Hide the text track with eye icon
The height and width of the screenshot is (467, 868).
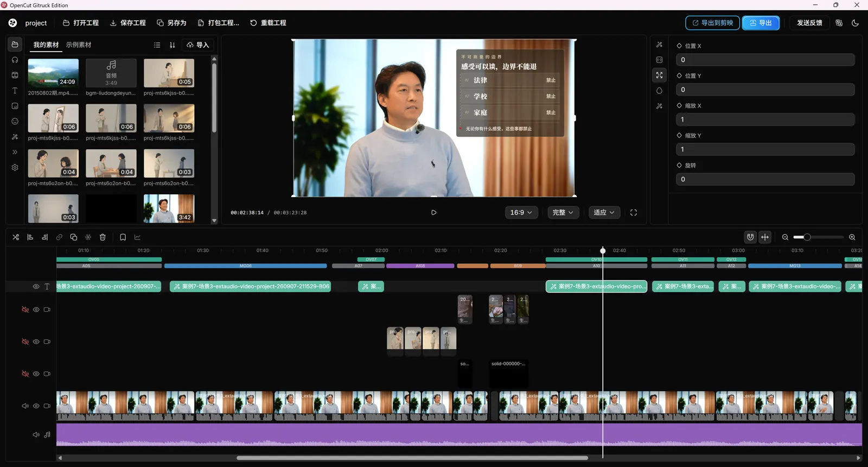pos(36,287)
